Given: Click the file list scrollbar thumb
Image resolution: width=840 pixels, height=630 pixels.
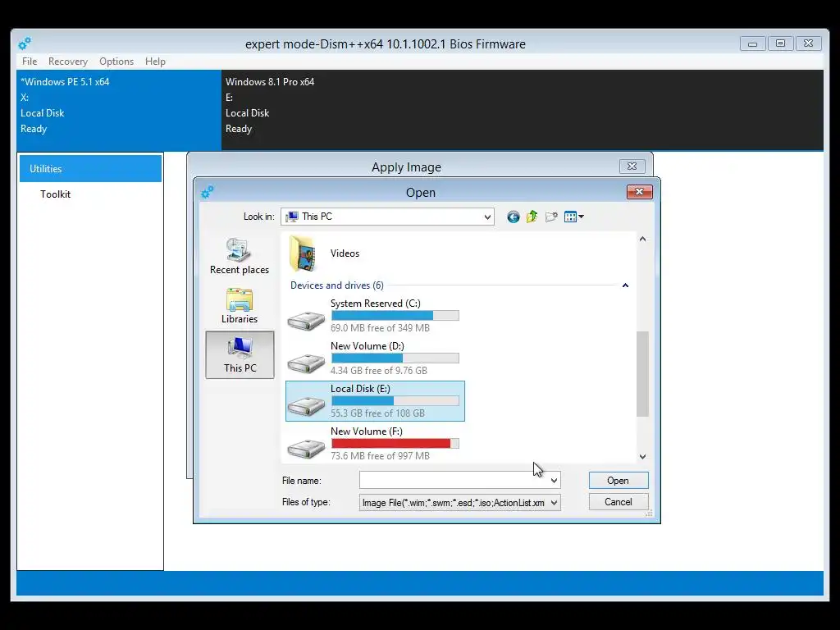Looking at the screenshot, I should click(x=643, y=374).
